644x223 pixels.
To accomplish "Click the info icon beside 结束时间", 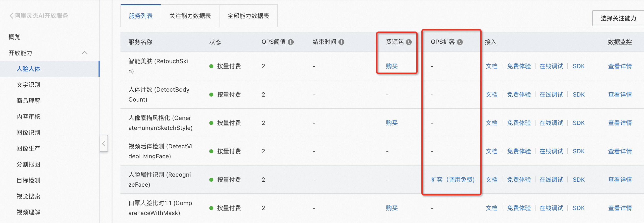I will 341,42.
